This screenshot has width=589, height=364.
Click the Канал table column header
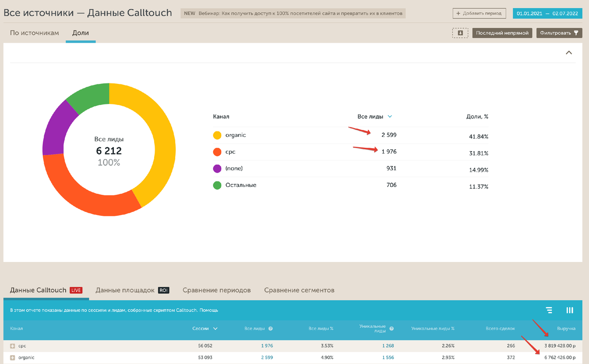point(16,329)
